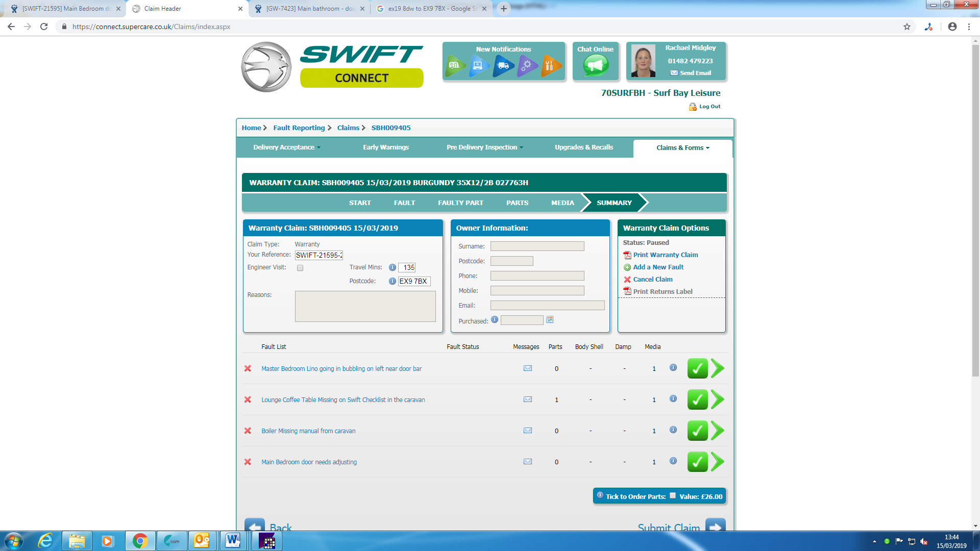Expand Pre Delivery Inspection dropdown
This screenshot has height=551, width=980.
click(484, 147)
